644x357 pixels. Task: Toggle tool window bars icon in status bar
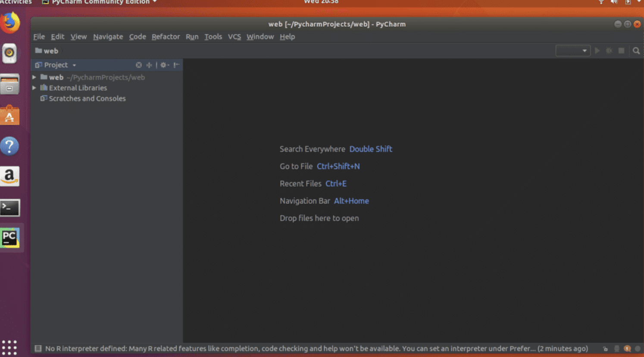(38, 348)
